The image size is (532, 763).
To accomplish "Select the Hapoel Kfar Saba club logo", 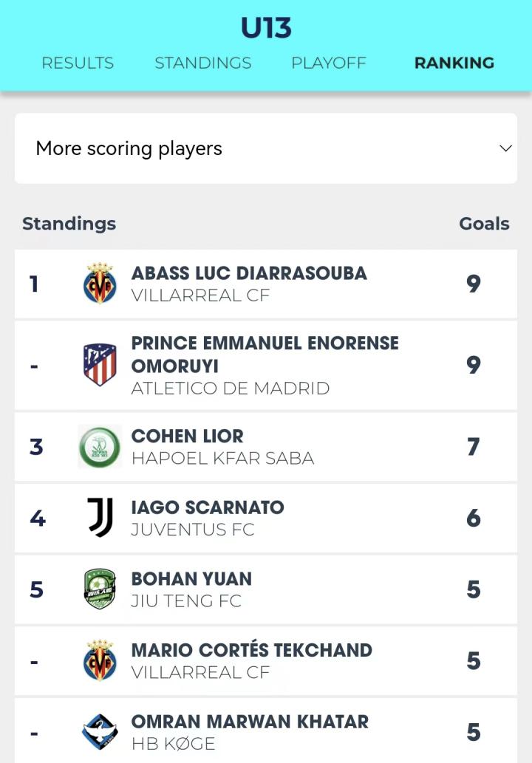I will click(x=100, y=447).
